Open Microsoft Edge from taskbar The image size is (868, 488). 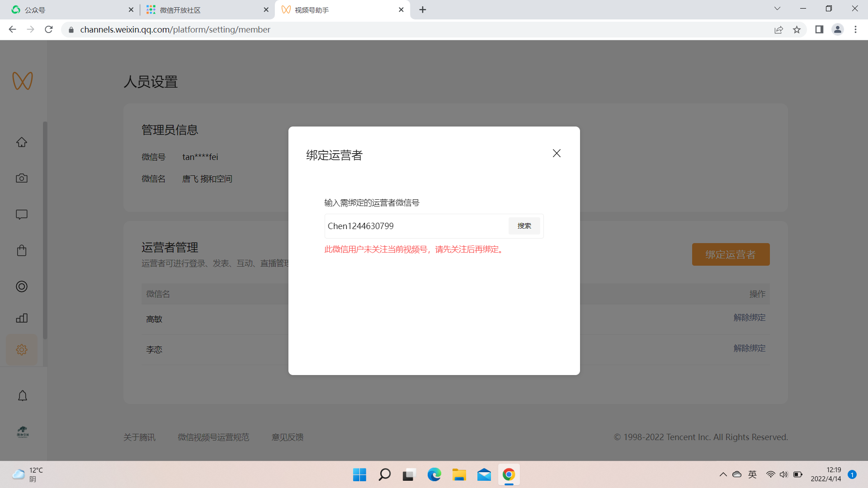click(x=434, y=474)
